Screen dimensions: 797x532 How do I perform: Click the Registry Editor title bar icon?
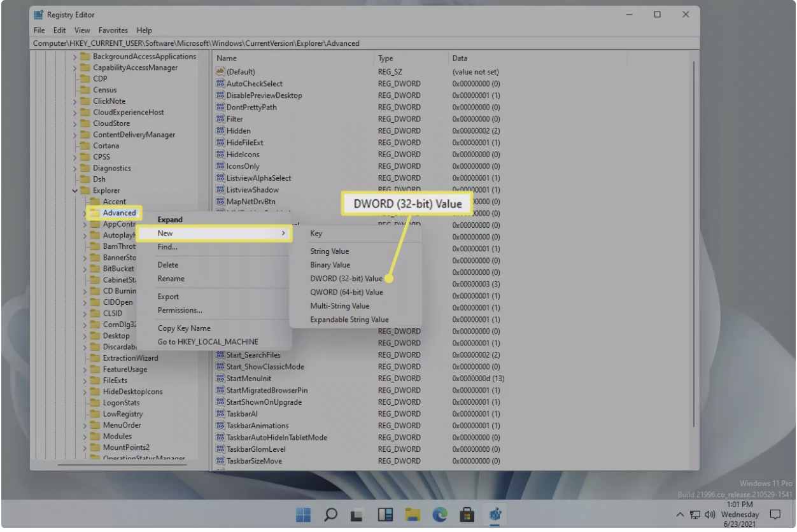pyautogui.click(x=39, y=15)
